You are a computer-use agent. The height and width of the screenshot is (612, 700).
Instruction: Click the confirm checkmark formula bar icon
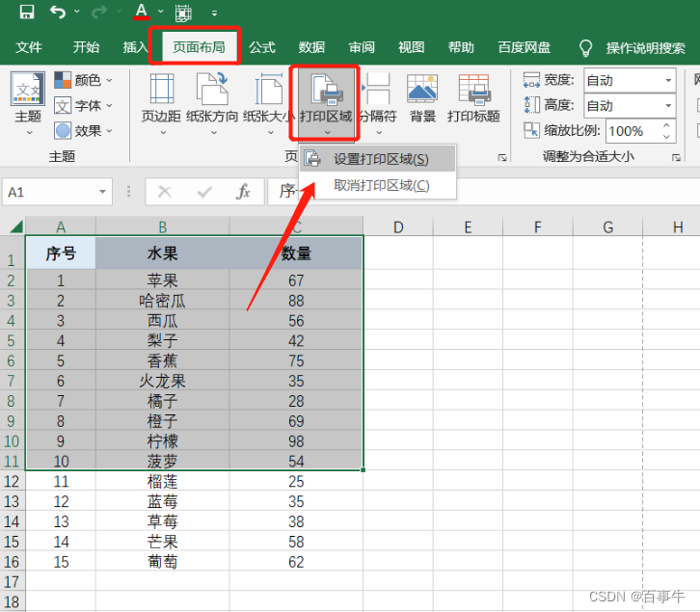click(x=204, y=192)
